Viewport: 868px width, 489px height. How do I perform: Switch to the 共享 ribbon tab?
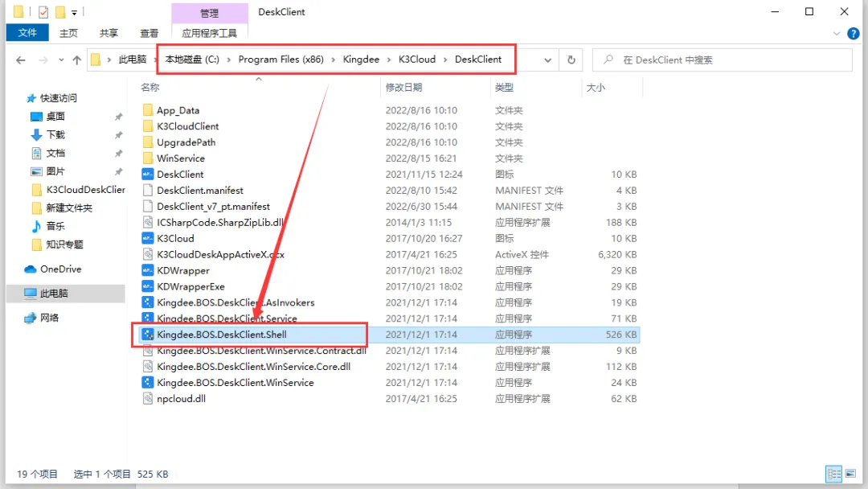click(109, 33)
